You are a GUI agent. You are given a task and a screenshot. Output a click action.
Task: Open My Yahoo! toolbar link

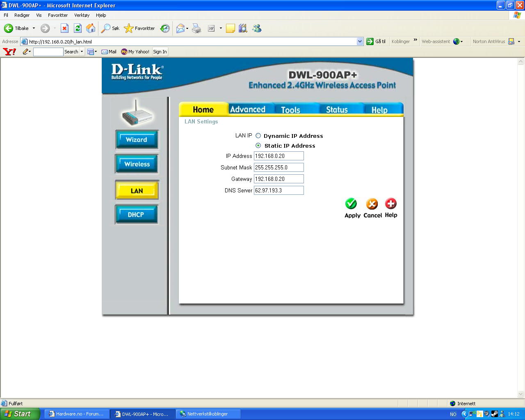135,52
